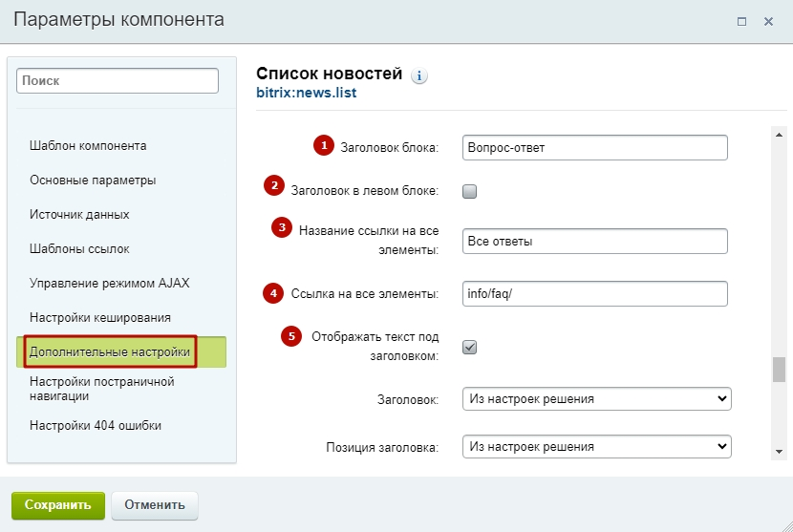This screenshot has width=793, height=532.
Task: Click the info icon beside Список новостей
Action: [x=418, y=75]
